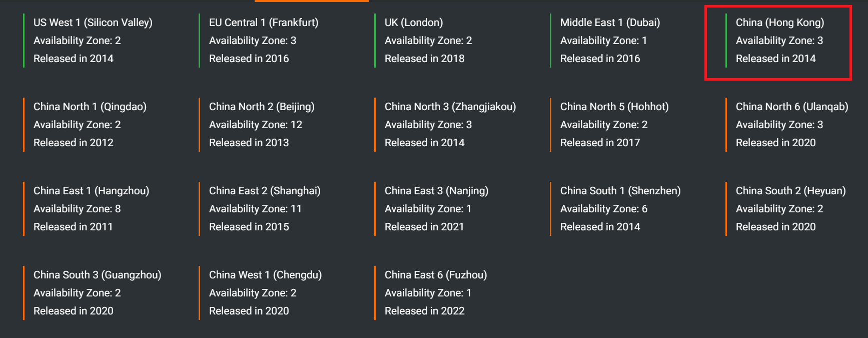The width and height of the screenshot is (868, 338).
Task: Open China South 2 (Heyuan) region
Action: [790, 191]
